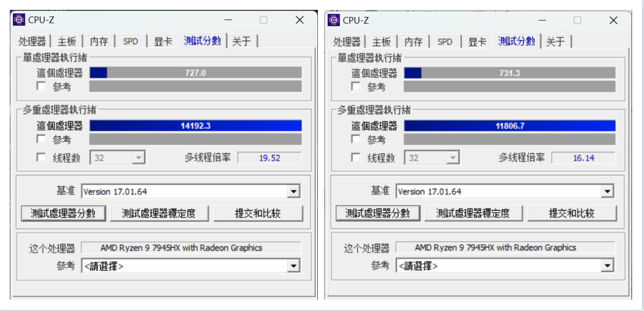
Task: Open 处理器 tab in left window
Action: pyautogui.click(x=32, y=41)
